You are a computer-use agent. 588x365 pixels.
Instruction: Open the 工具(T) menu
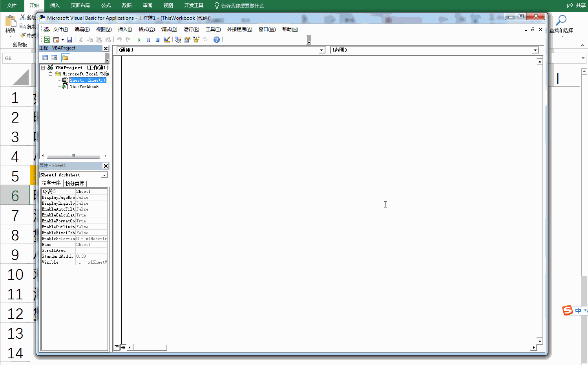(x=213, y=29)
